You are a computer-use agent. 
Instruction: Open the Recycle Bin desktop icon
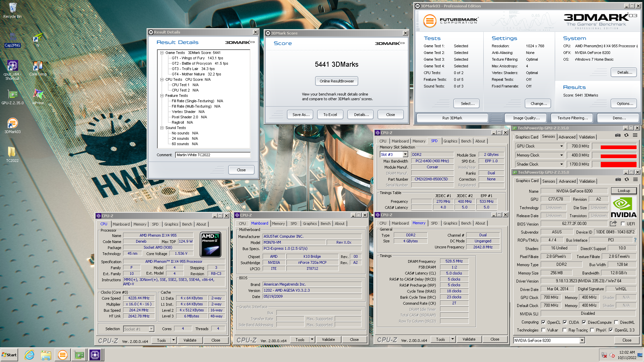click(x=12, y=10)
